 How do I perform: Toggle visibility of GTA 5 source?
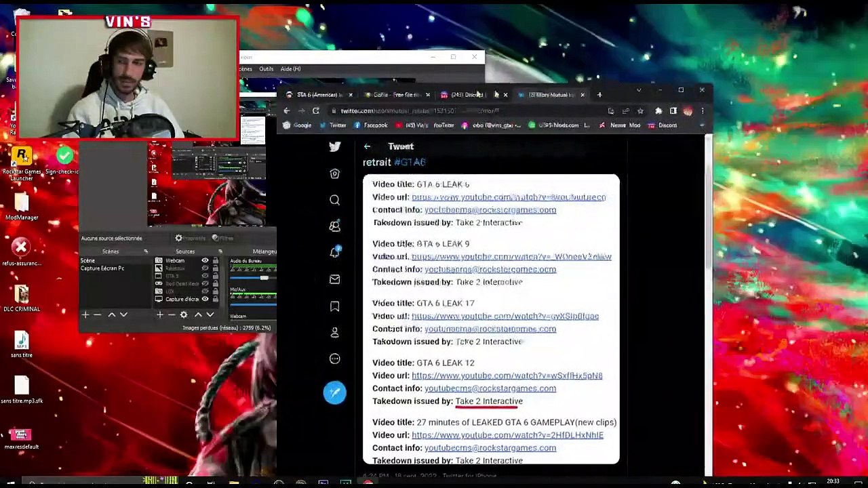205,276
